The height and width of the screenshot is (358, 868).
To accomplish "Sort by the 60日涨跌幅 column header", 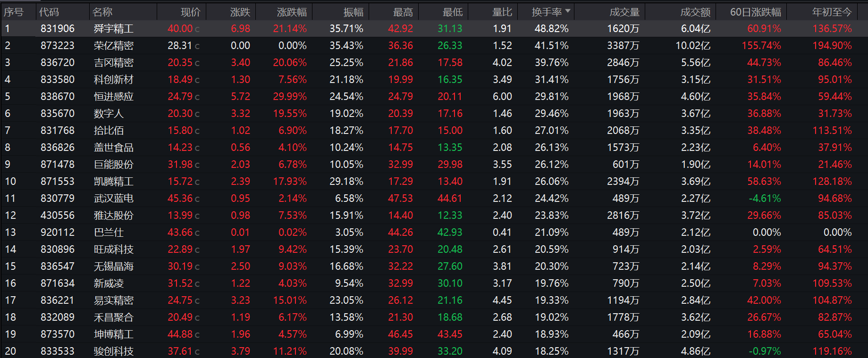I will pyautogui.click(x=756, y=12).
